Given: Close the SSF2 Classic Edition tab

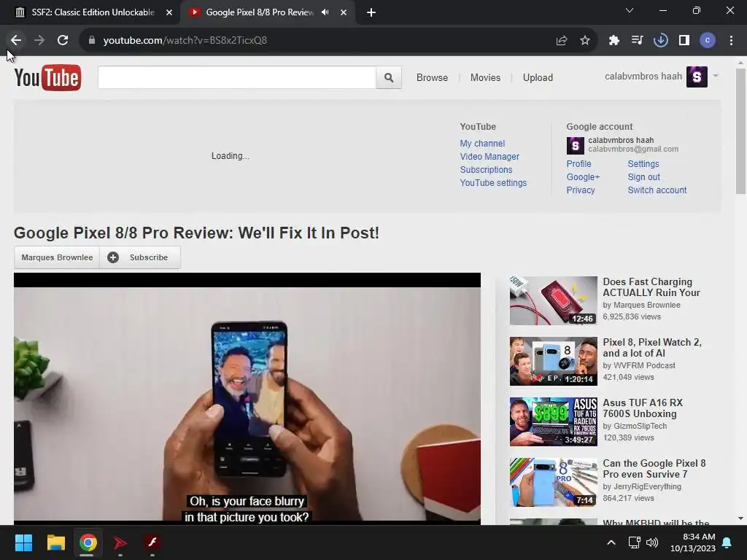Looking at the screenshot, I should pyautogui.click(x=169, y=12).
